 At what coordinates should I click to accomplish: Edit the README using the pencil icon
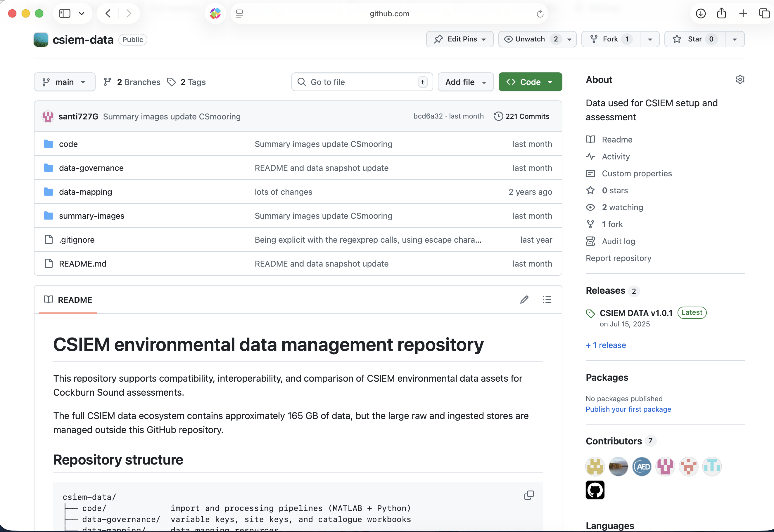point(524,299)
